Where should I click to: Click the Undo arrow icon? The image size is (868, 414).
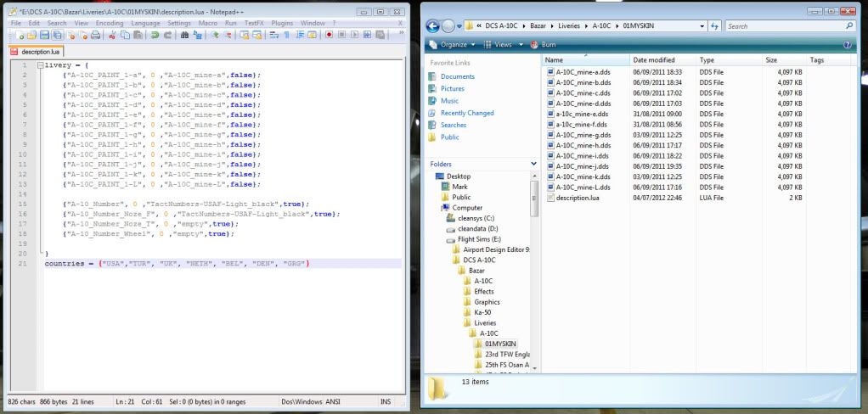point(153,36)
